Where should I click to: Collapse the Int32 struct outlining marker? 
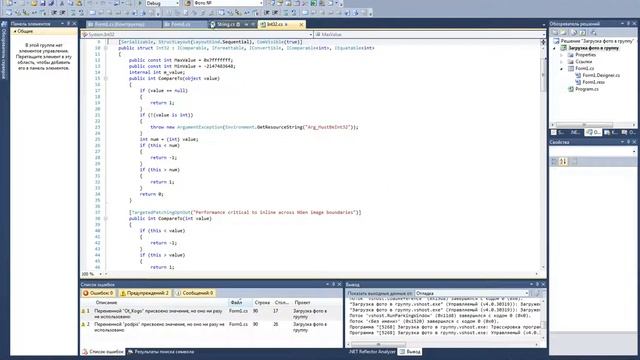pos(106,48)
